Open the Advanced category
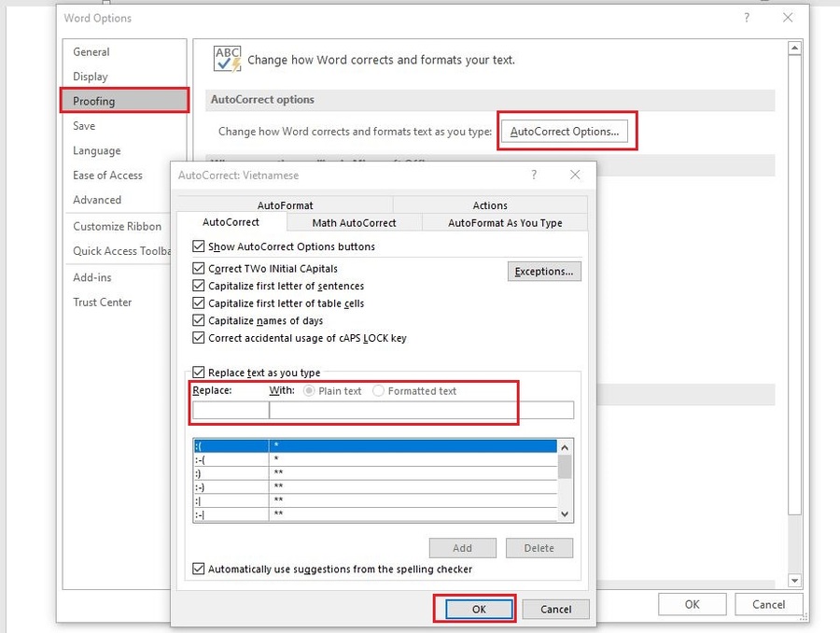The height and width of the screenshot is (633, 840). pos(118,200)
